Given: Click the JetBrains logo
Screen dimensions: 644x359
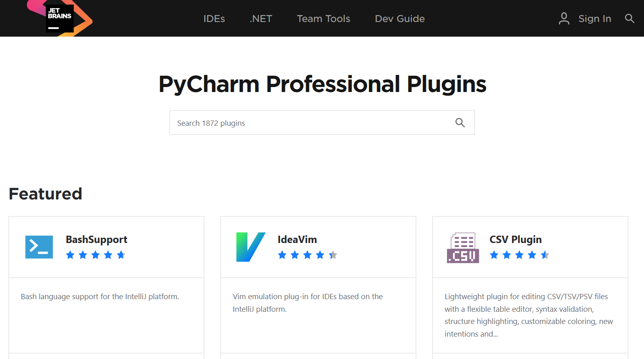Looking at the screenshot, I should (60, 18).
